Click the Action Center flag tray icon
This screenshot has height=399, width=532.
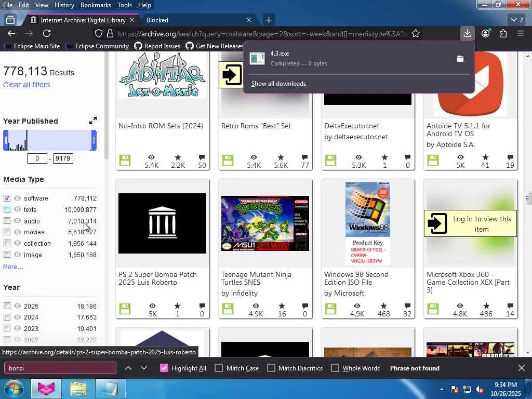click(x=455, y=390)
